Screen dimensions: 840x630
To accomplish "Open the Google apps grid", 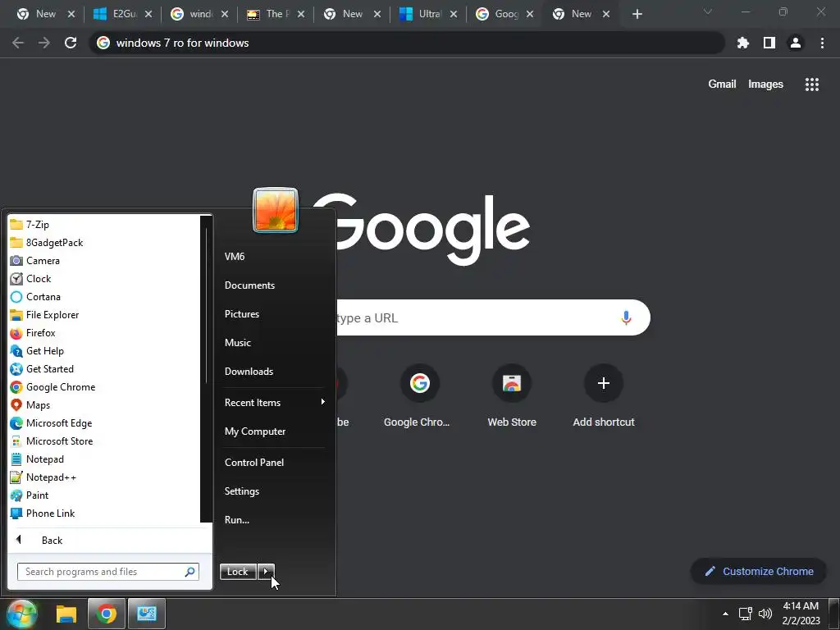I will [x=811, y=84].
